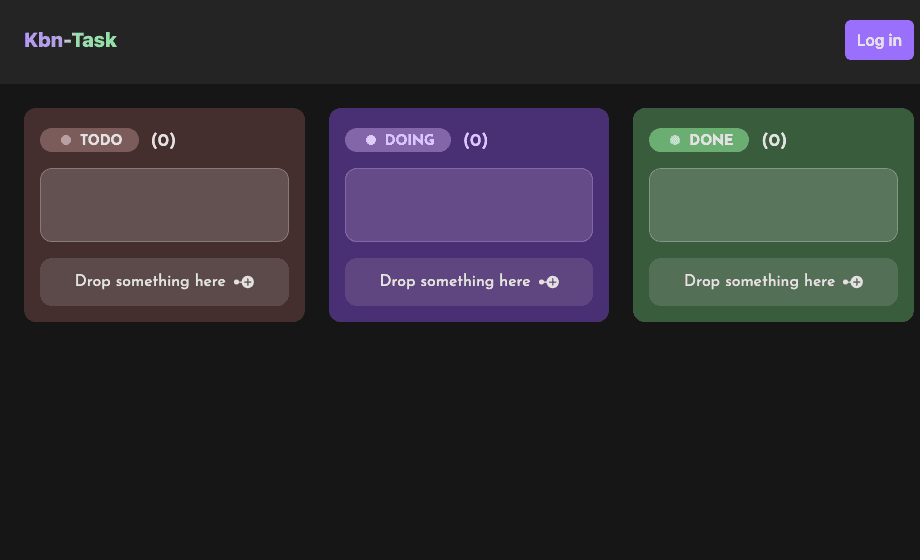
Task: Select the DONE column label
Action: point(711,140)
